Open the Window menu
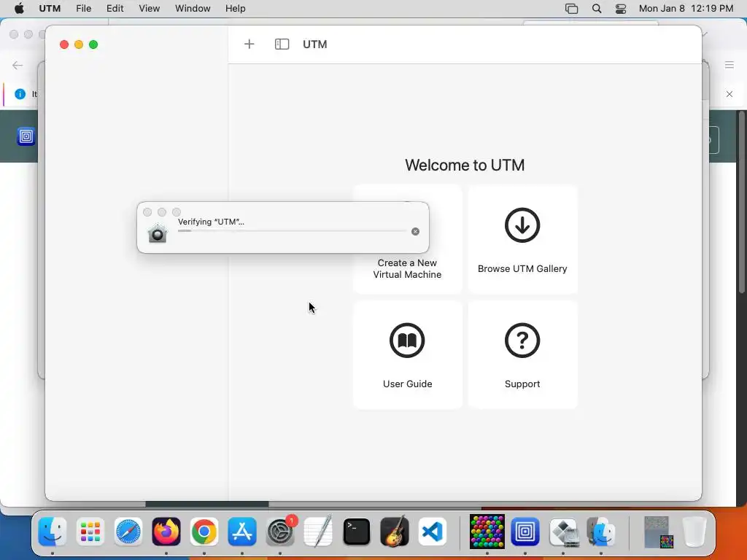The height and width of the screenshot is (560, 747). tap(193, 9)
